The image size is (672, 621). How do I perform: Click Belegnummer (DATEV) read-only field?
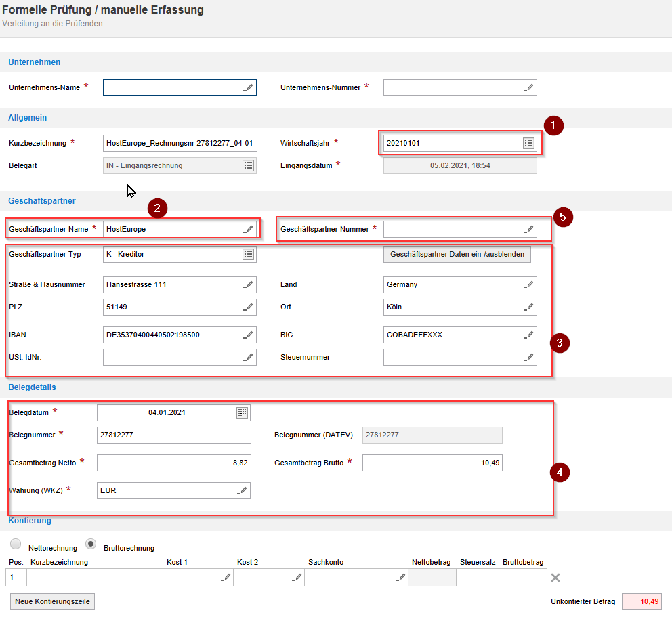[x=432, y=435]
